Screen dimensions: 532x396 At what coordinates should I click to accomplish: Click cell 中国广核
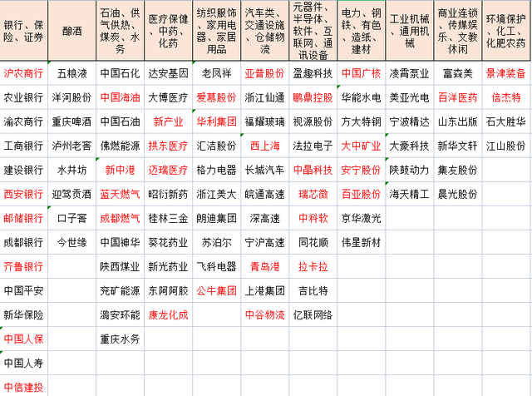(362, 73)
